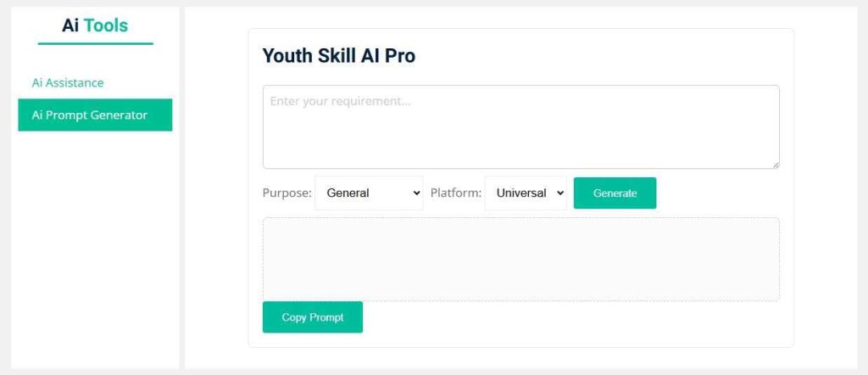Expand the Platform dropdown arrow
Viewport: 868px width, 375px height.
click(x=560, y=193)
